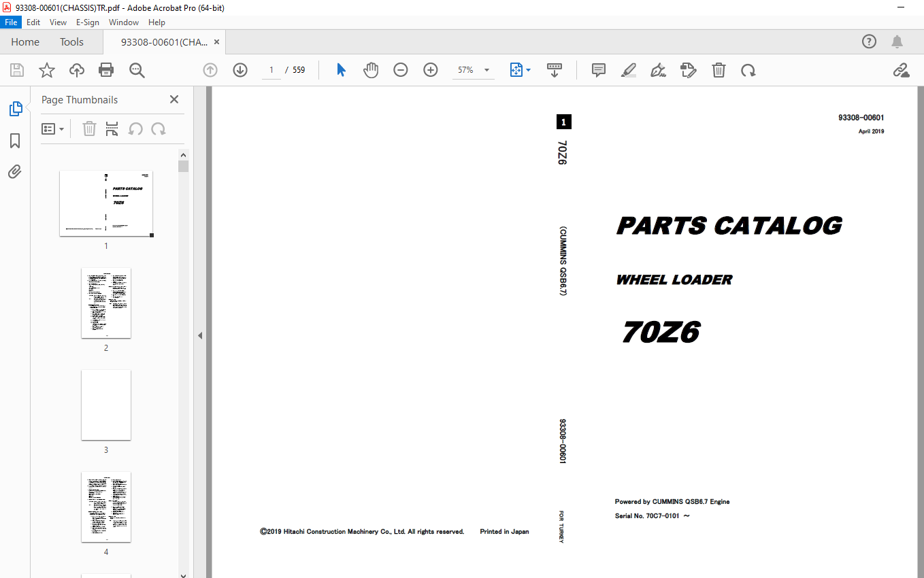Open the Help question mark icon
The height and width of the screenshot is (578, 924).
coord(869,41)
